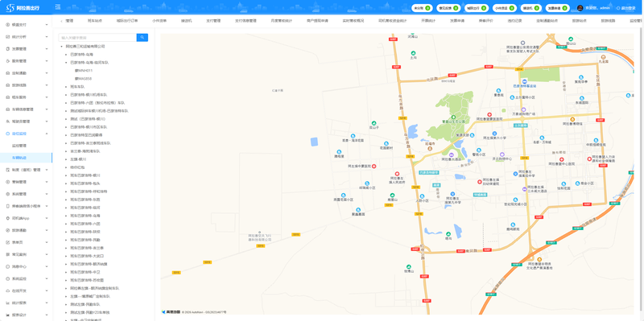Focus the keyword search input field
The height and width of the screenshot is (321, 644).
click(97, 37)
